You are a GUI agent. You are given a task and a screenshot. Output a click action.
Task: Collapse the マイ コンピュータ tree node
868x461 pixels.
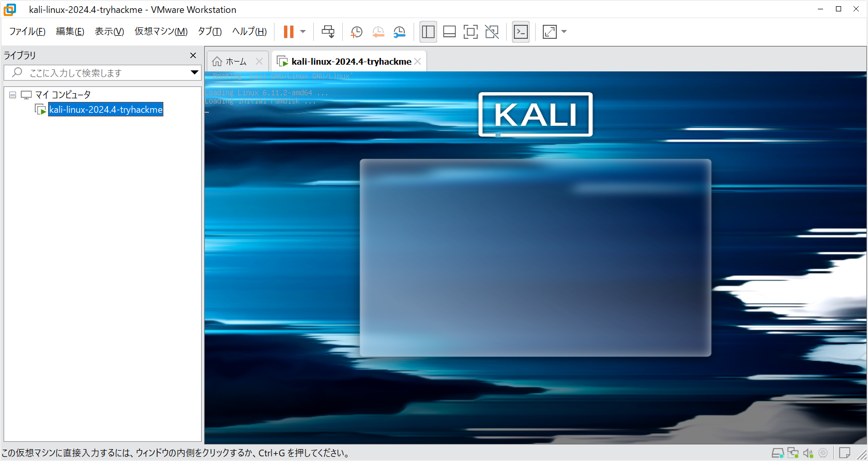pyautogui.click(x=13, y=95)
